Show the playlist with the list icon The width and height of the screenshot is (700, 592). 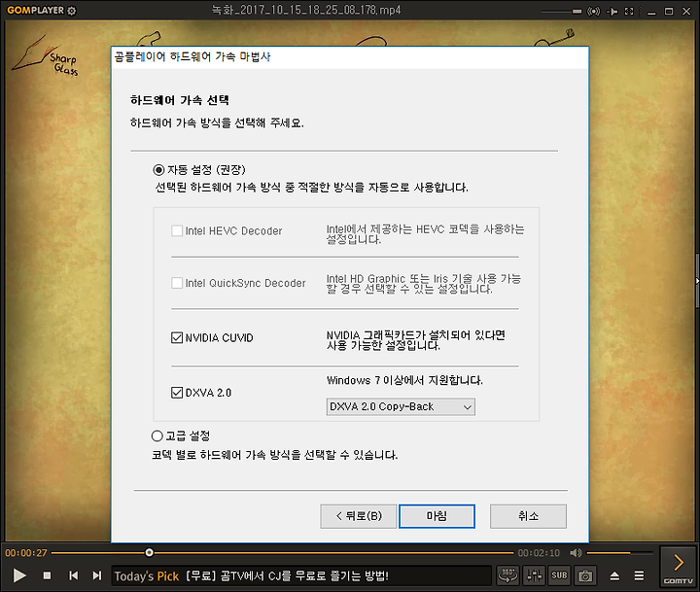(x=640, y=575)
